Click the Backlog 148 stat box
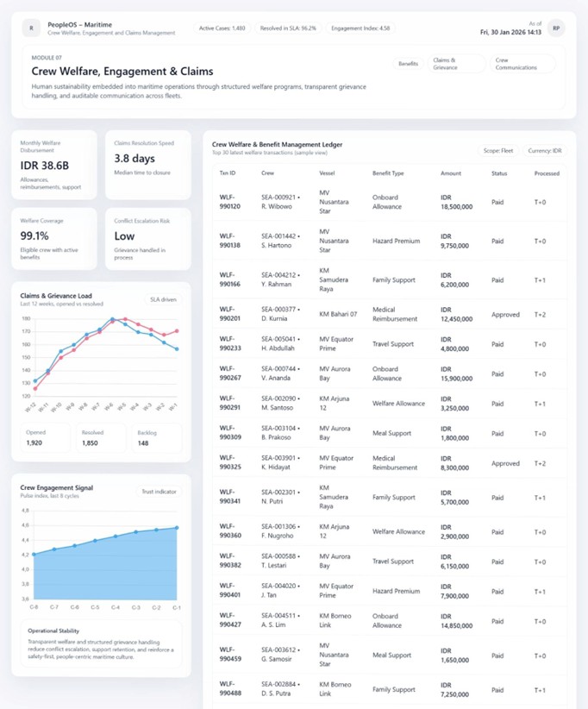 click(155, 437)
